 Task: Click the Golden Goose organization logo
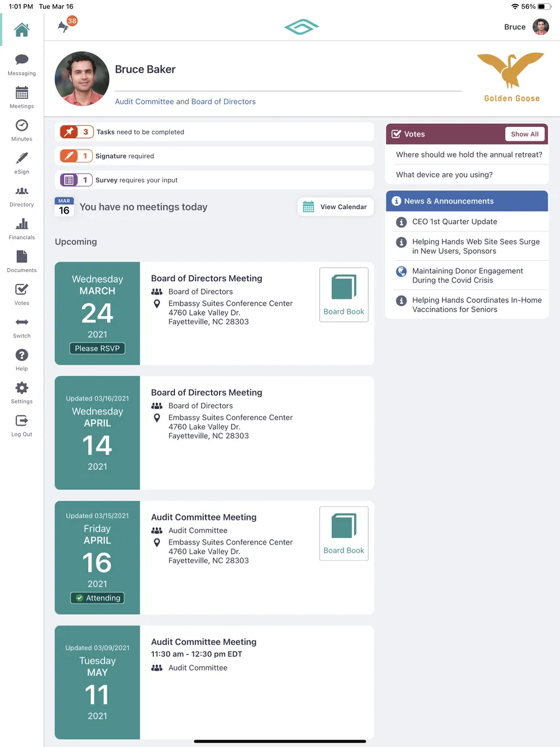coord(511,78)
